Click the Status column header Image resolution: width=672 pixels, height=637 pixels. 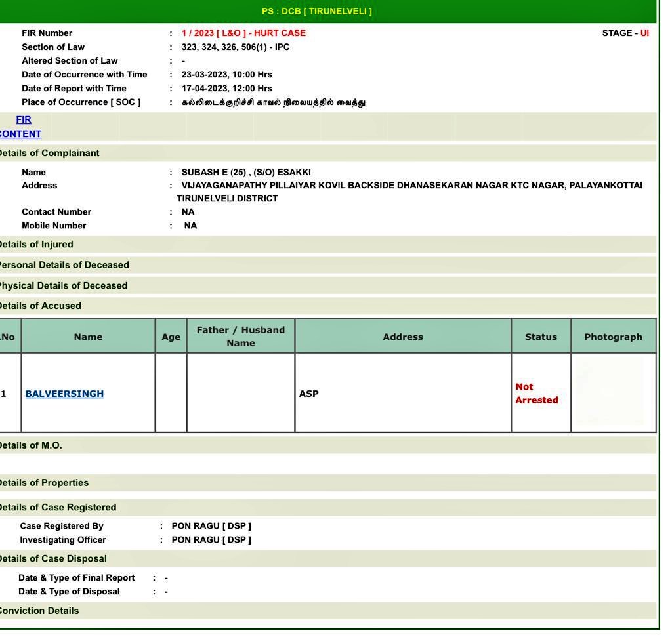[541, 337]
